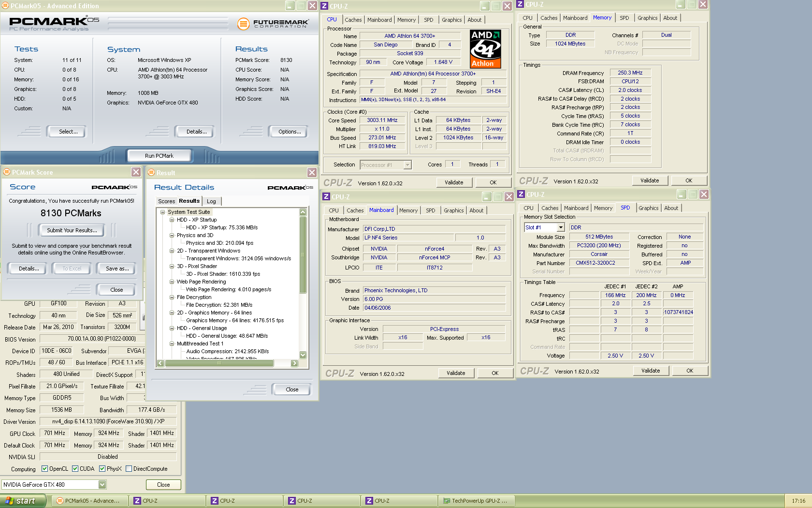This screenshot has width=812, height=508.
Task: Click the DRAM Frequency 250.3 MHz value
Action: (630, 73)
